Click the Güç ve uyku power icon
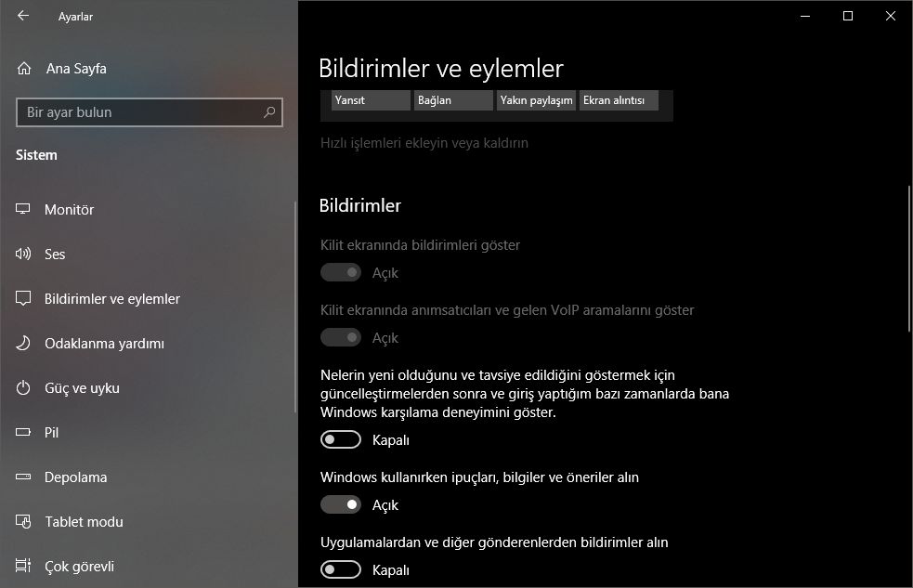913x588 pixels. coord(22,387)
